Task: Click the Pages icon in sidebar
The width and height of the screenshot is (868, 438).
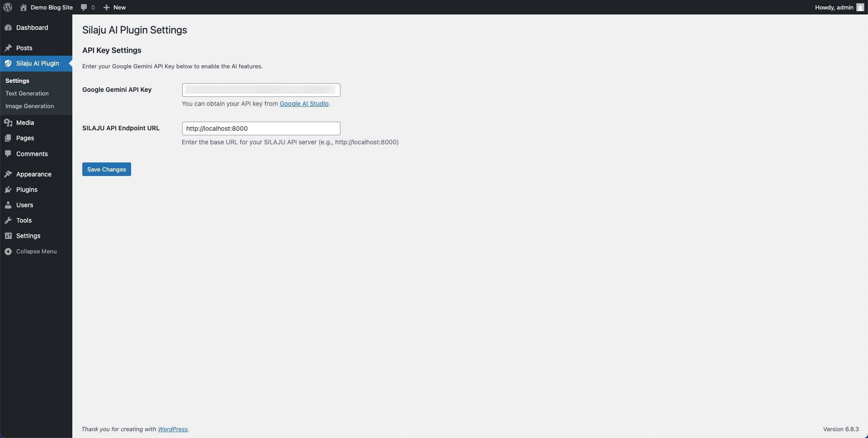Action: [8, 138]
